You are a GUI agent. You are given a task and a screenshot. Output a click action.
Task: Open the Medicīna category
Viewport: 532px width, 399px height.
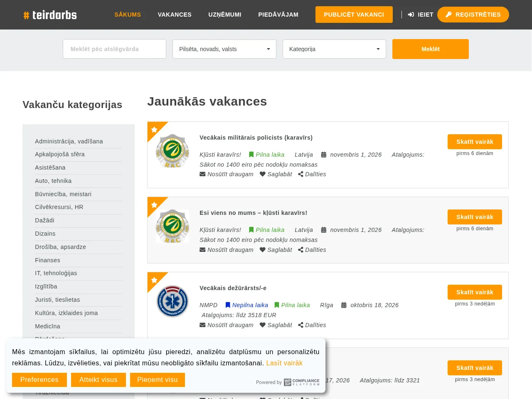(47, 326)
